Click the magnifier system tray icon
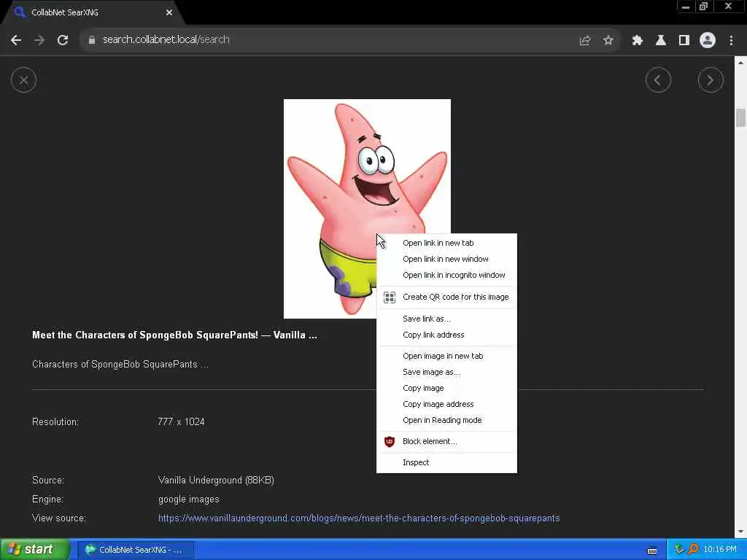Screen dimensions: 747x560 [x=693, y=550]
